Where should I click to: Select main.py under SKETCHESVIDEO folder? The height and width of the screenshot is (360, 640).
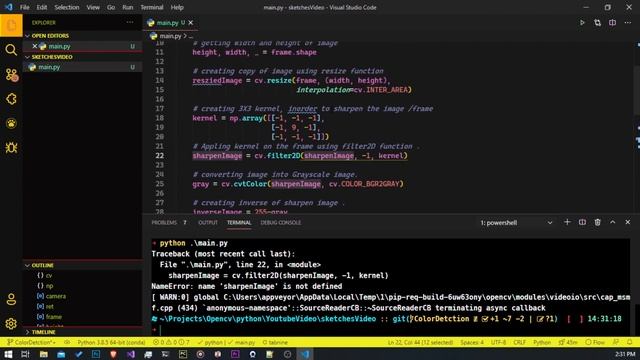[82, 67]
